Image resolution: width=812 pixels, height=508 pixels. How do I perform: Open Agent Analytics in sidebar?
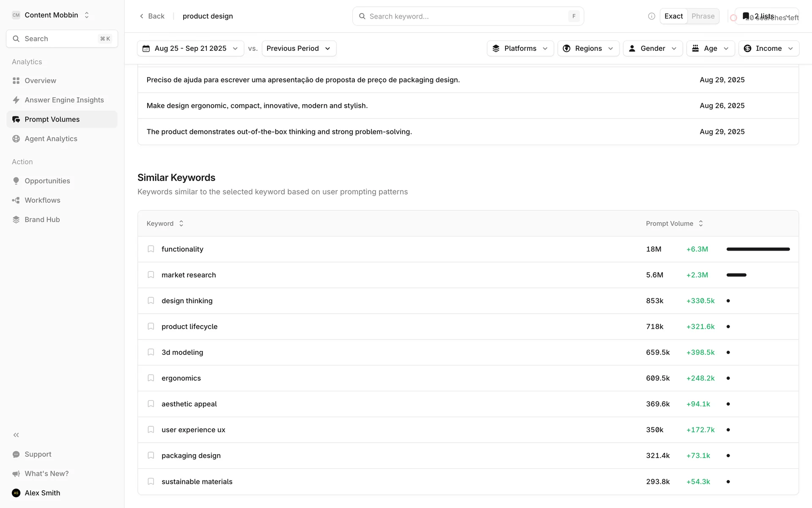tap(51, 139)
